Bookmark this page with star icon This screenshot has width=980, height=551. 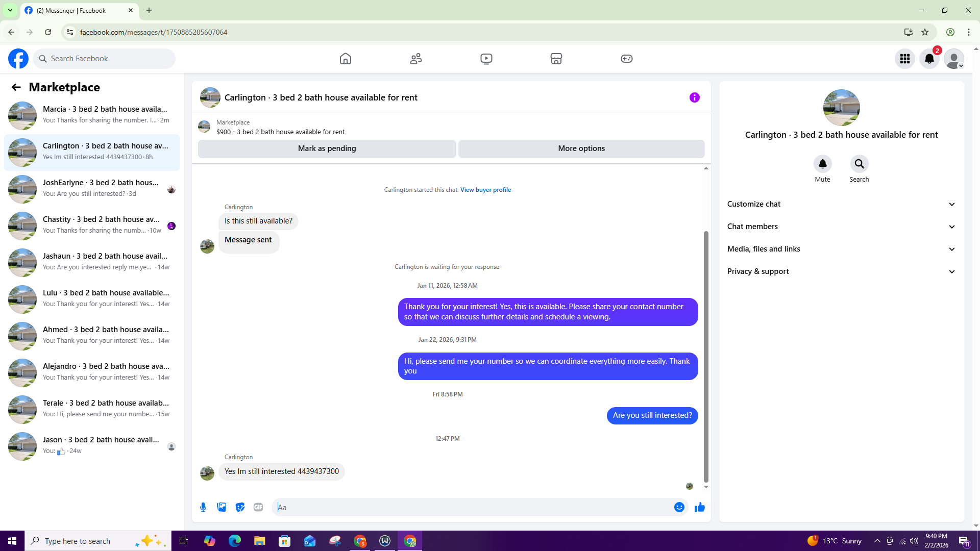(x=925, y=32)
